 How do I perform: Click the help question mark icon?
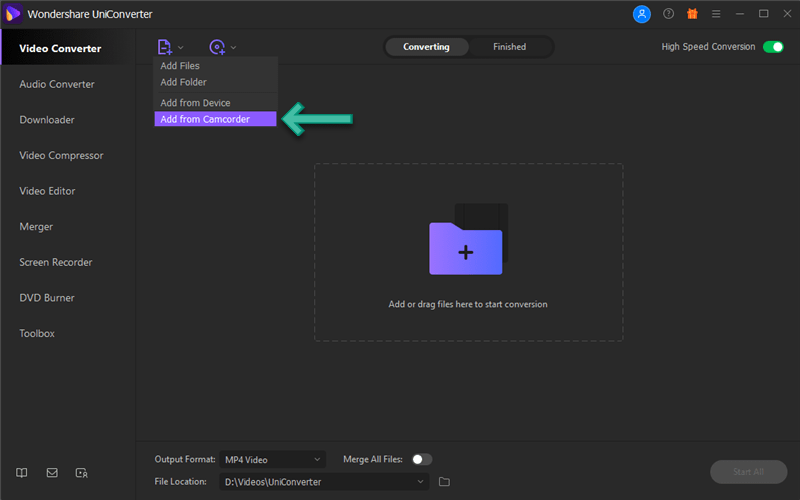tap(668, 14)
